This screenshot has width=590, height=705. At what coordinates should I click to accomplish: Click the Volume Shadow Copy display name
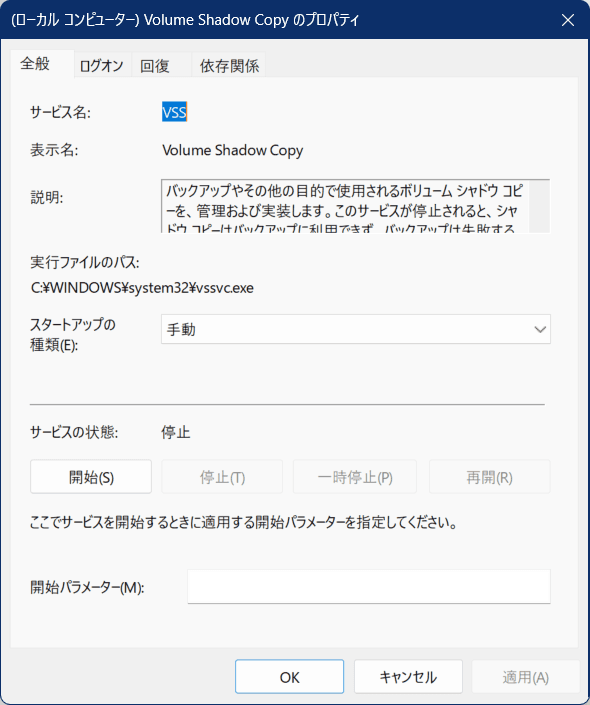[x=232, y=150]
